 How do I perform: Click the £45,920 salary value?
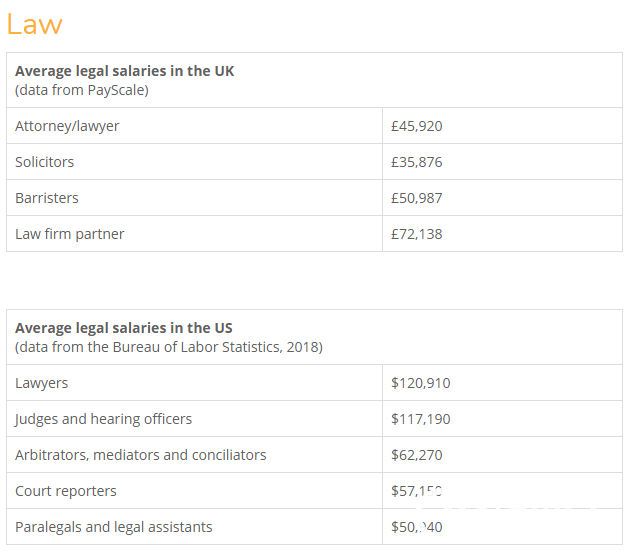click(417, 126)
